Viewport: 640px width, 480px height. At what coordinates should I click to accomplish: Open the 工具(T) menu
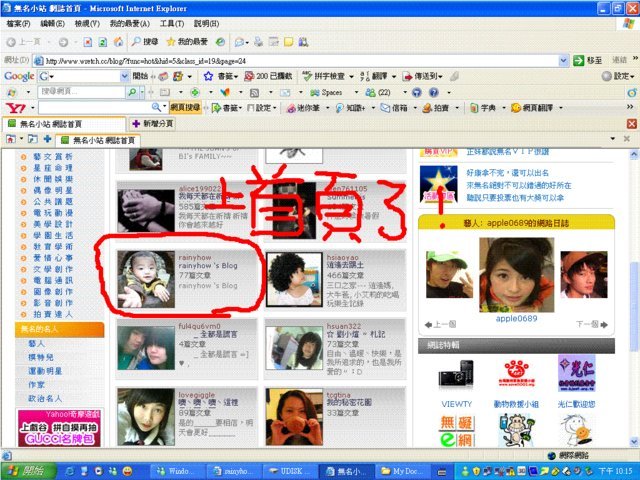pos(171,24)
